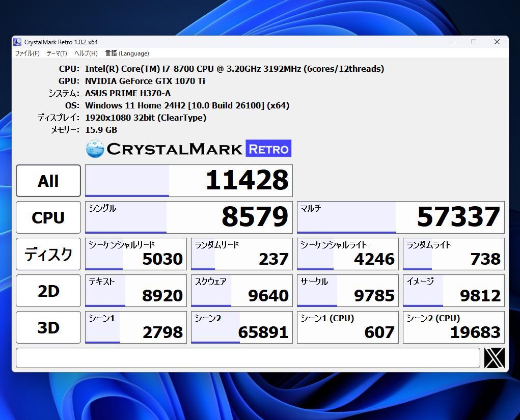
Task: Click the ランダムライト score 738
Action: [454, 254]
